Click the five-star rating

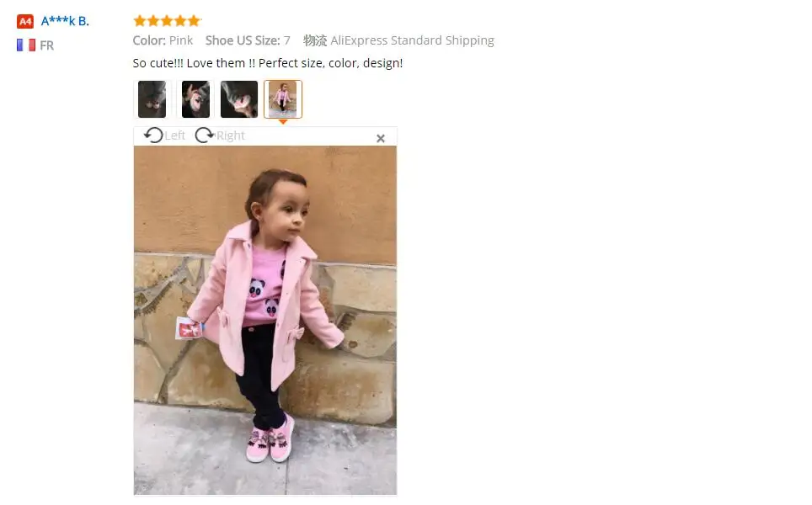point(167,21)
